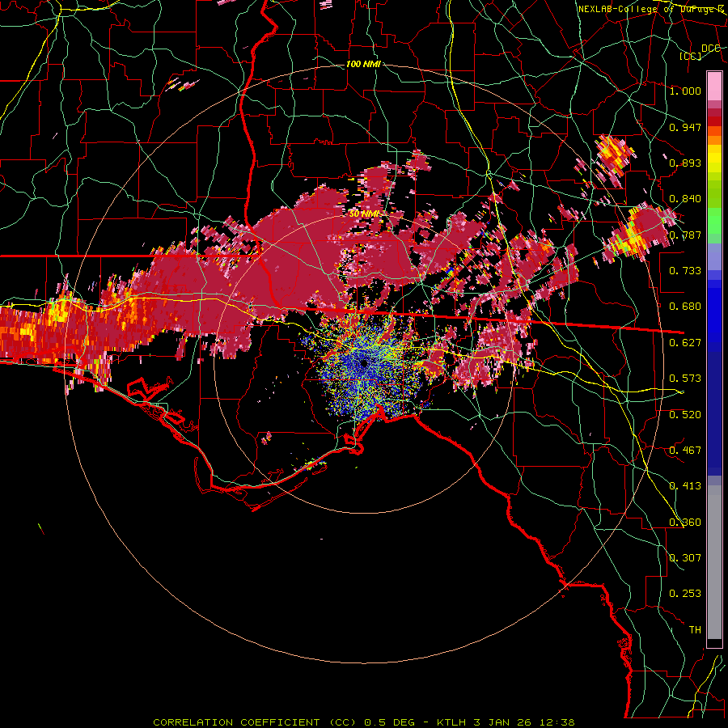Screen dimensions: 728x728
Task: Click the NEXLAB-College of DuPage label
Action: pos(651,9)
